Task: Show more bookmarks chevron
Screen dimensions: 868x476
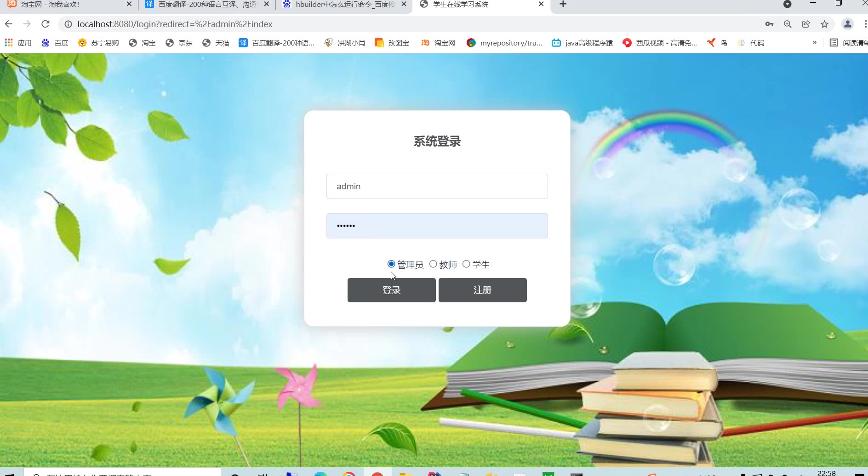Action: [815, 43]
